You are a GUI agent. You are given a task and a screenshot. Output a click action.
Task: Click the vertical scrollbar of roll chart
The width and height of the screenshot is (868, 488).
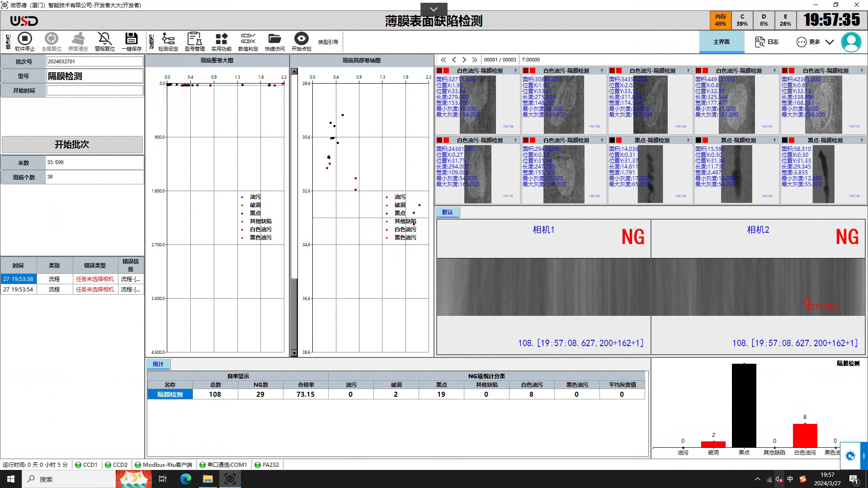tap(294, 212)
